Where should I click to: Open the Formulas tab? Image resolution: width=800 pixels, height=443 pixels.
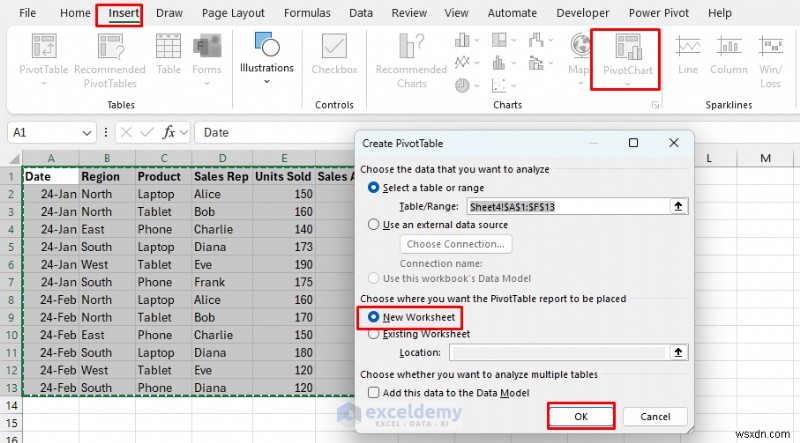click(307, 13)
